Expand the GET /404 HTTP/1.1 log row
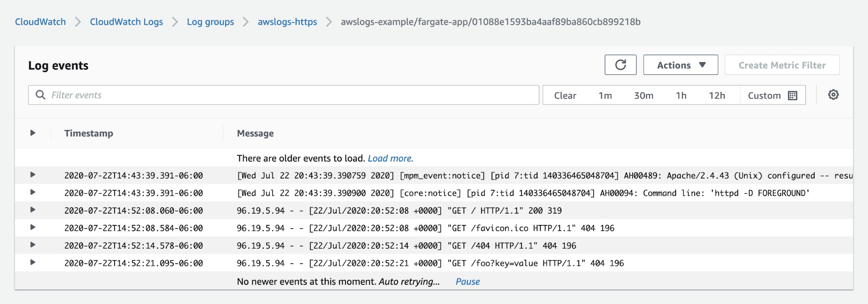 (x=33, y=245)
